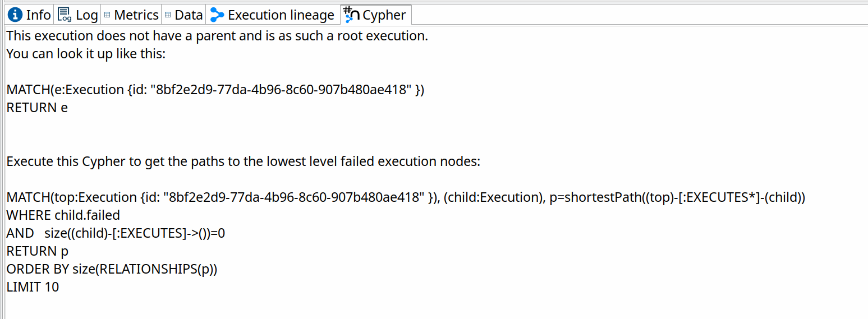Select the Data tab
Screen dimensions: 868x319
[x=188, y=15]
